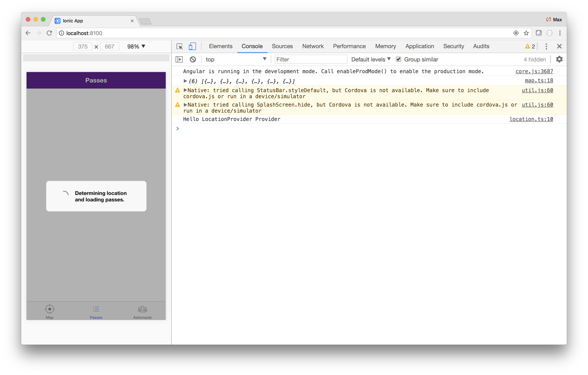Reload the page with the refresh button

[x=49, y=33]
